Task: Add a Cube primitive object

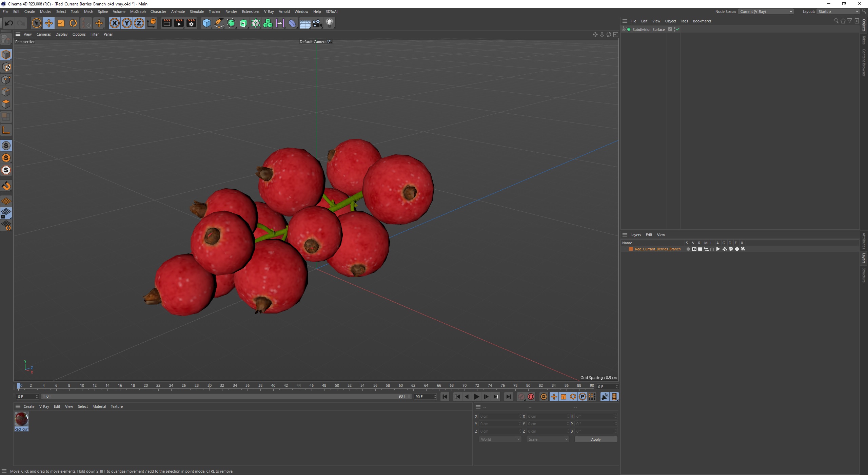Action: [206, 23]
